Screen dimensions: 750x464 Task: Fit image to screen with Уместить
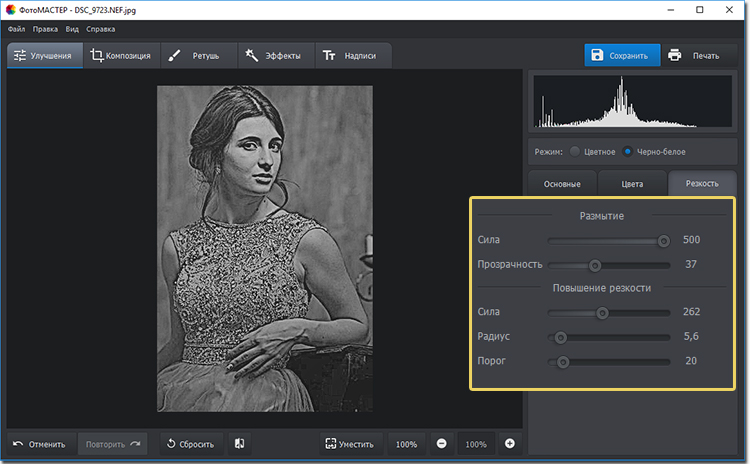pos(349,444)
